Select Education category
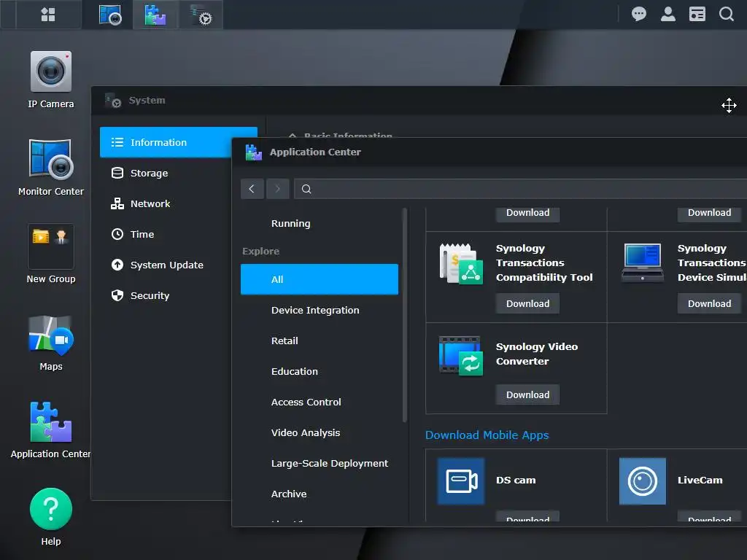This screenshot has height=560, width=747. [x=320, y=371]
